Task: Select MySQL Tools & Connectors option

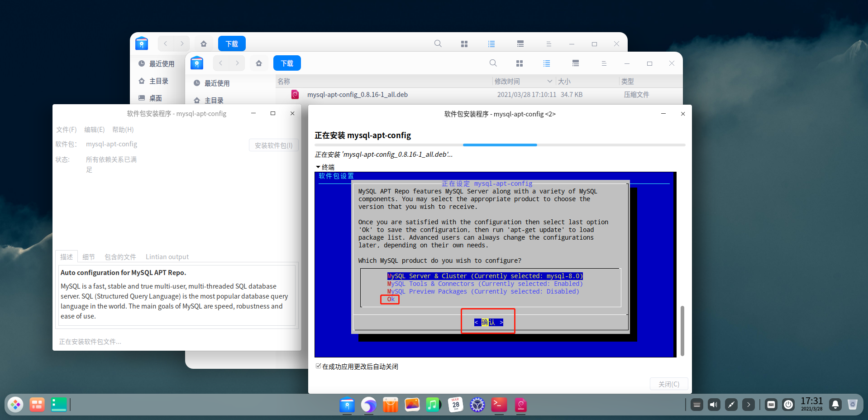Action: (485, 284)
